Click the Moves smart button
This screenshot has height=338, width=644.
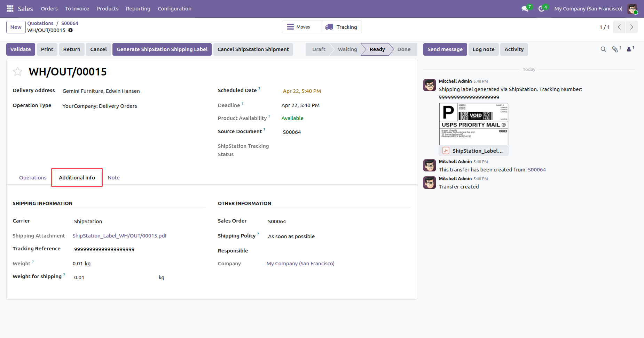pyautogui.click(x=302, y=27)
